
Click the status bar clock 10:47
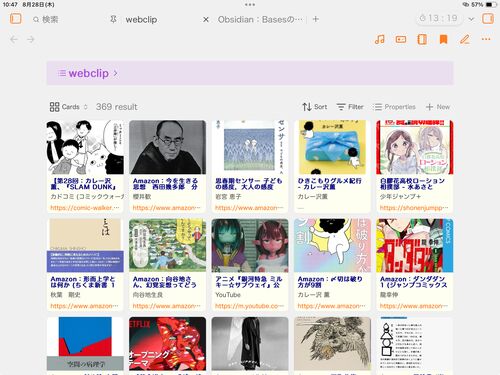(10, 5)
